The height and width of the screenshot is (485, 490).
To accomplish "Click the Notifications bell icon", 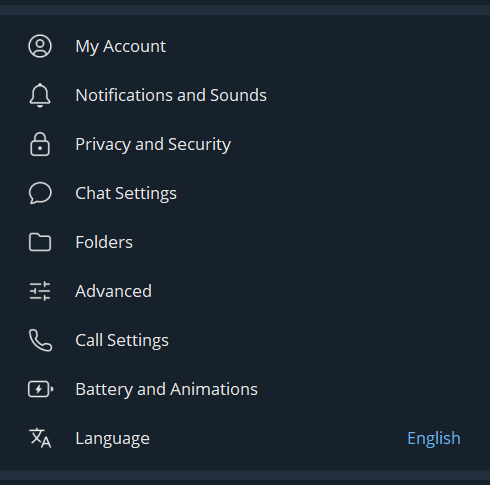I will [x=40, y=95].
